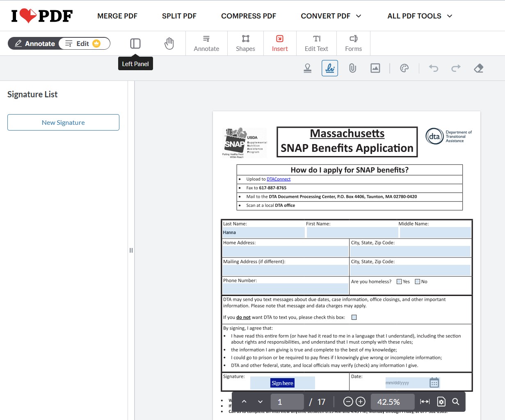
Task: Insert an image with the image tool
Action: click(375, 68)
